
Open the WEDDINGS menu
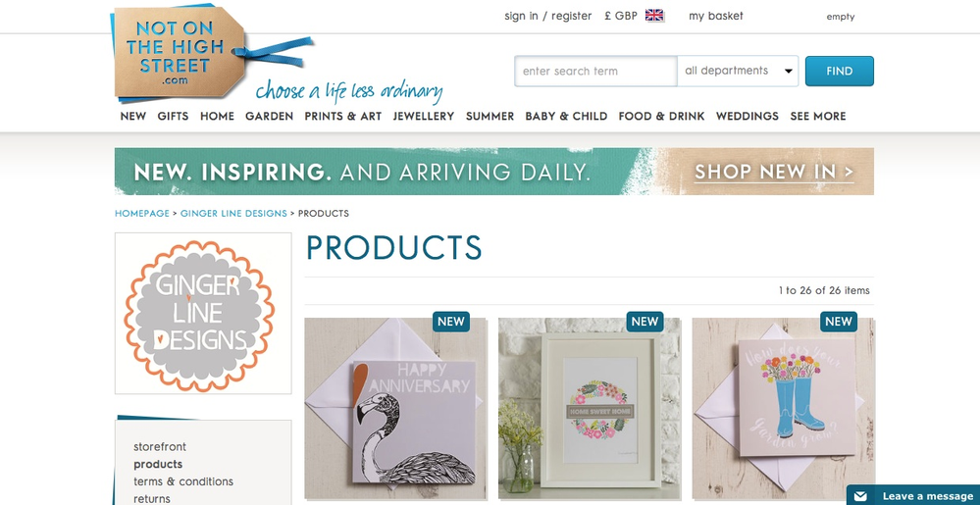[747, 117]
